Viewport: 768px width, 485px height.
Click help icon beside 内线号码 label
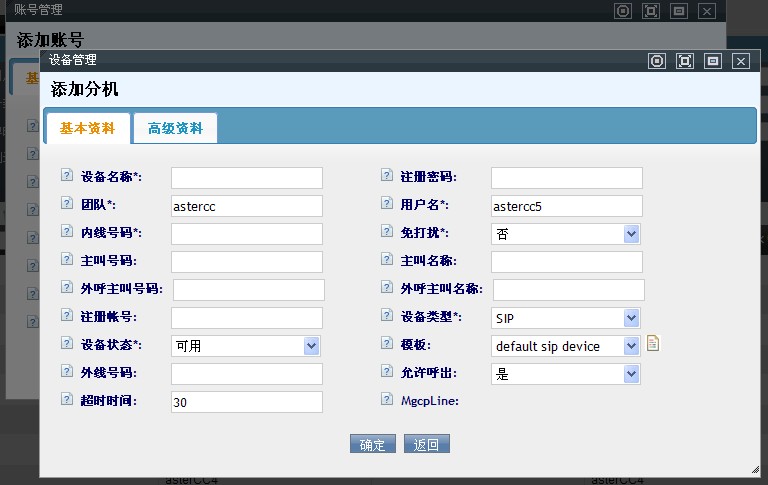click(x=67, y=232)
